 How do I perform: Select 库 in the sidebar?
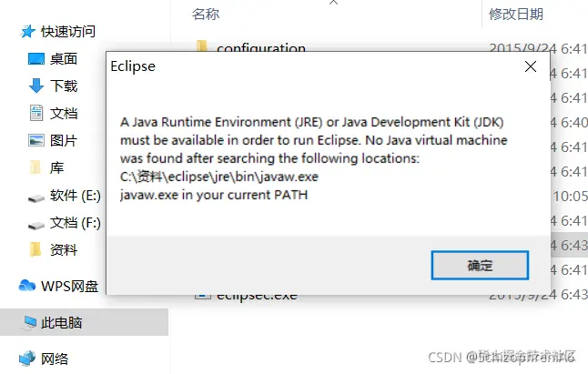tap(56, 167)
